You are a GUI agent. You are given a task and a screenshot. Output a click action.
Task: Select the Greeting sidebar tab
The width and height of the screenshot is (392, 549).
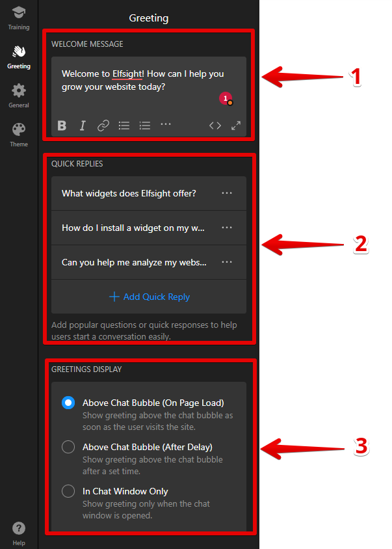click(19, 57)
